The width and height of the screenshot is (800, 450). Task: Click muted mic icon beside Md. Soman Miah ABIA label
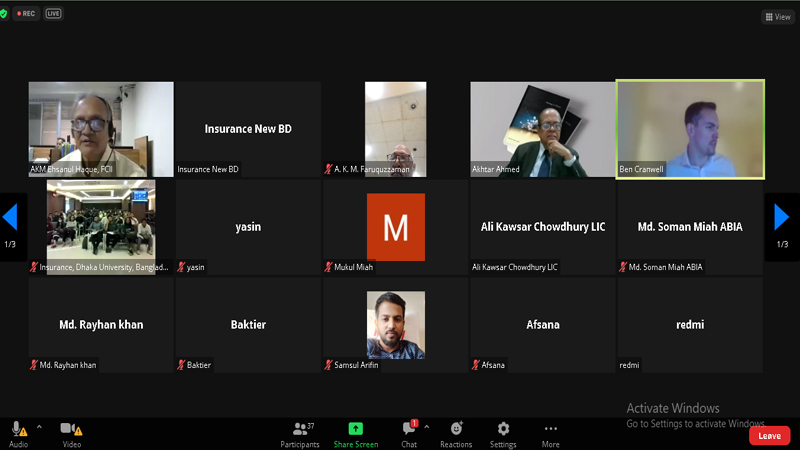622,267
